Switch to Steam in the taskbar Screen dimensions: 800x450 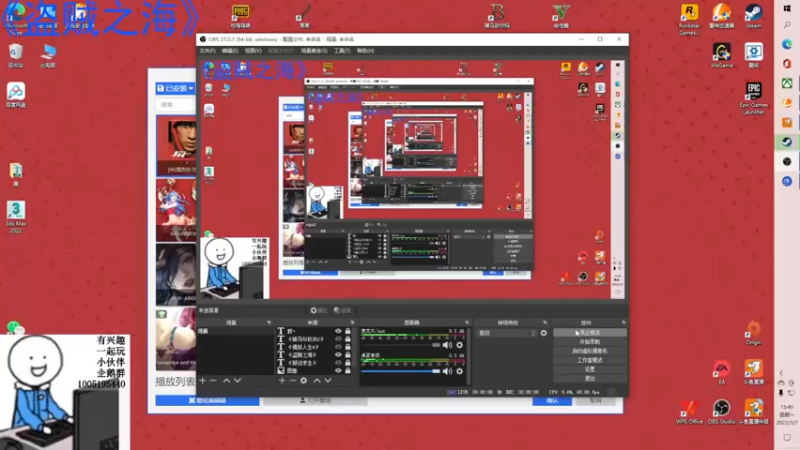click(x=787, y=142)
